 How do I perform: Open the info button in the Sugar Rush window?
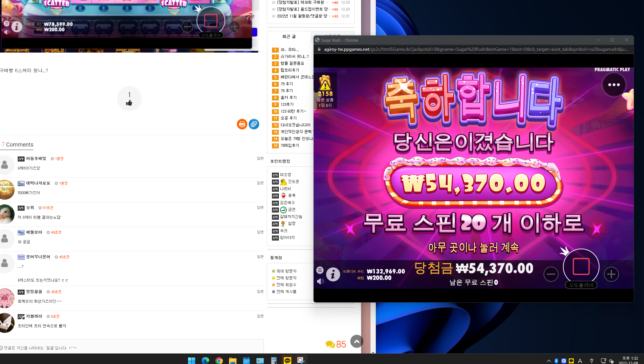[x=333, y=274]
